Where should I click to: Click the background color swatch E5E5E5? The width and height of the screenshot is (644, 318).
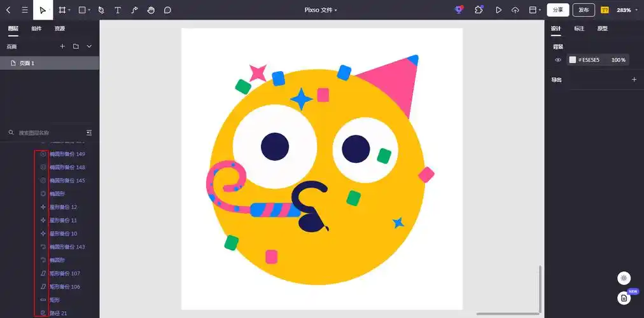click(x=573, y=60)
